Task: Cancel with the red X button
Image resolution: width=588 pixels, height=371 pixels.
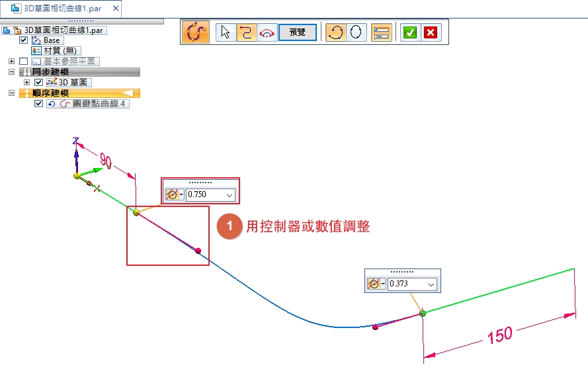Action: point(431,32)
